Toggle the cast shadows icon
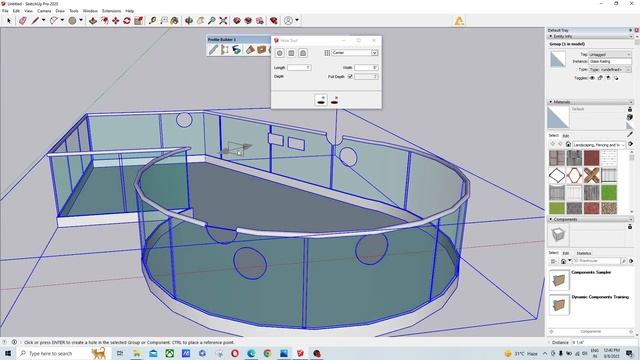This screenshot has height=360, width=640. [616, 78]
